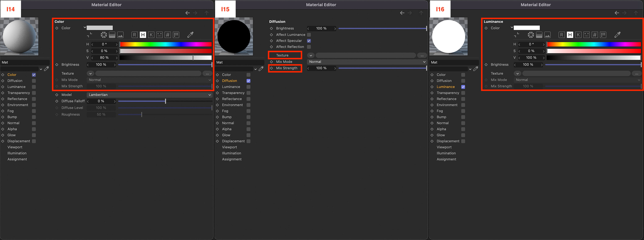Image resolution: width=644 pixels, height=240 pixels.
Task: Open the name field dropdown in the Color editor
Action: [41, 69]
